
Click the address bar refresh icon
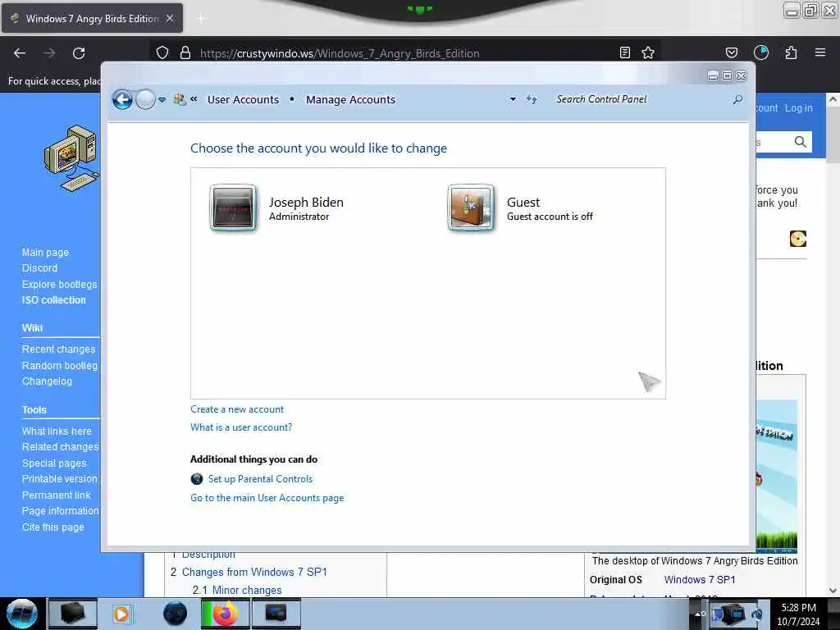531,99
